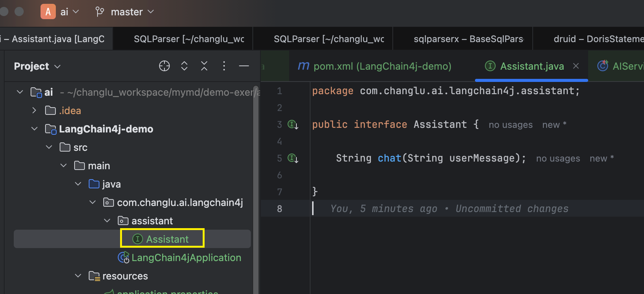This screenshot has width=644, height=294.
Task: Collapse the assistant package
Action: point(107,221)
